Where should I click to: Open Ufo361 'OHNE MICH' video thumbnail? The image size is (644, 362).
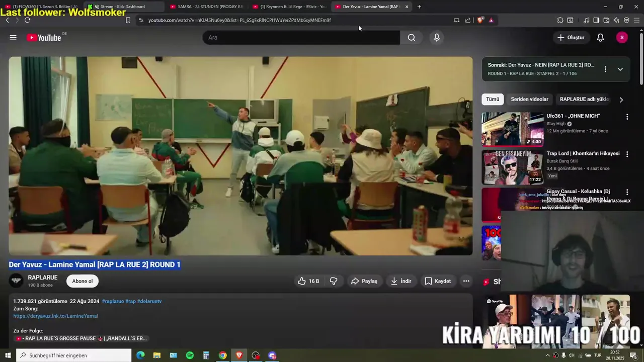[512, 129]
